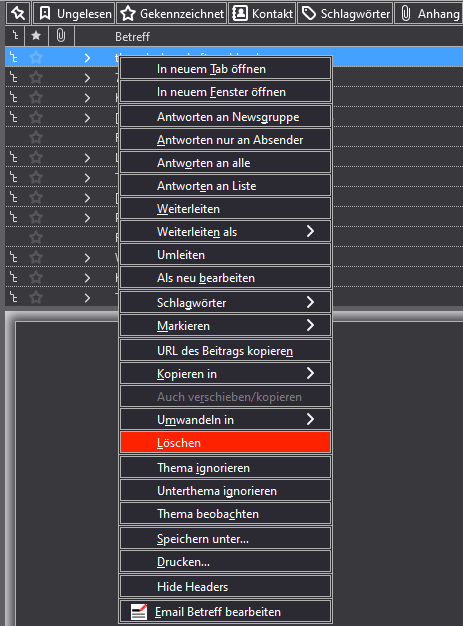
Task: Choose In neuem Tab öffnen
Action: pos(226,69)
